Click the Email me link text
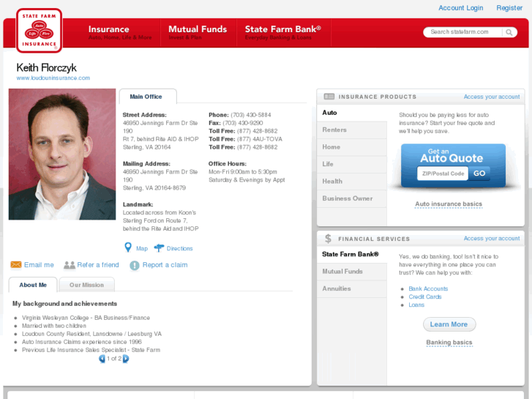The height and width of the screenshot is (399, 532). tap(39, 265)
